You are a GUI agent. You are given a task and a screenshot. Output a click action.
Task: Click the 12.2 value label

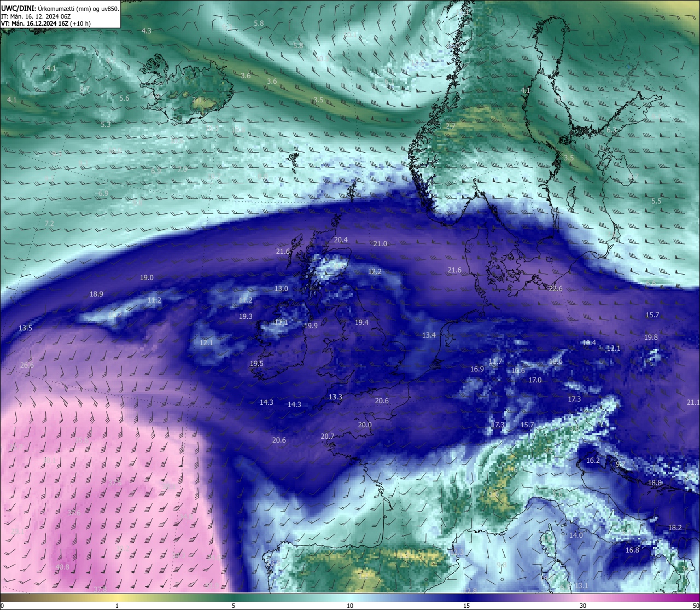375,272
